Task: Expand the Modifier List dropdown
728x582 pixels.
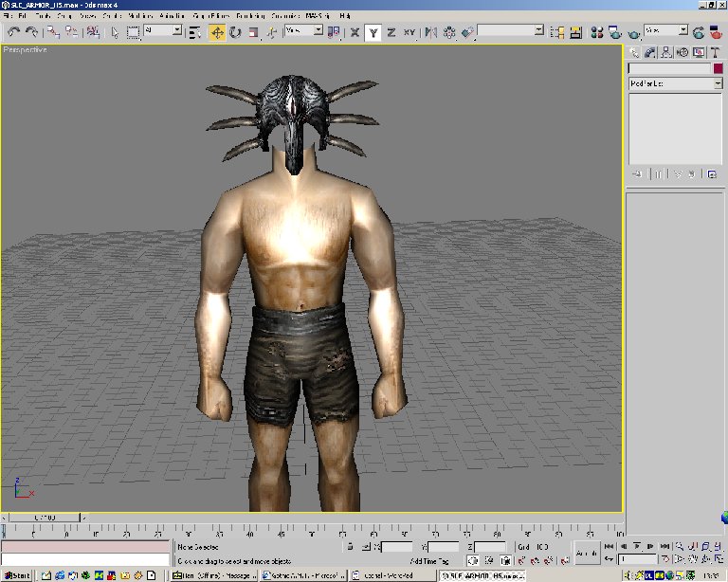Action: (x=676, y=83)
